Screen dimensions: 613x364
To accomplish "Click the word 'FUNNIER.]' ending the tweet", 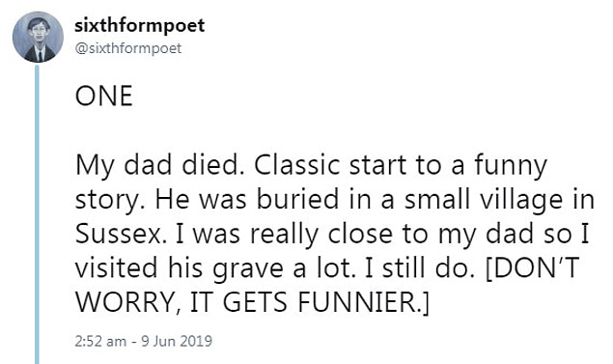I will (x=363, y=303).
